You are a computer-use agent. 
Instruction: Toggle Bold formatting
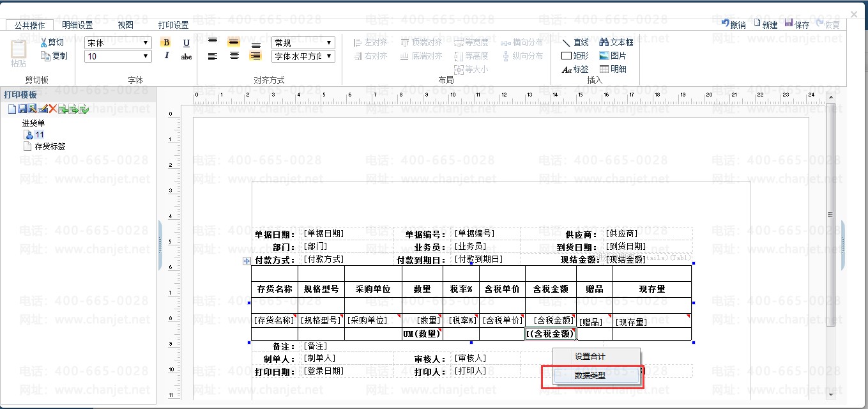166,43
